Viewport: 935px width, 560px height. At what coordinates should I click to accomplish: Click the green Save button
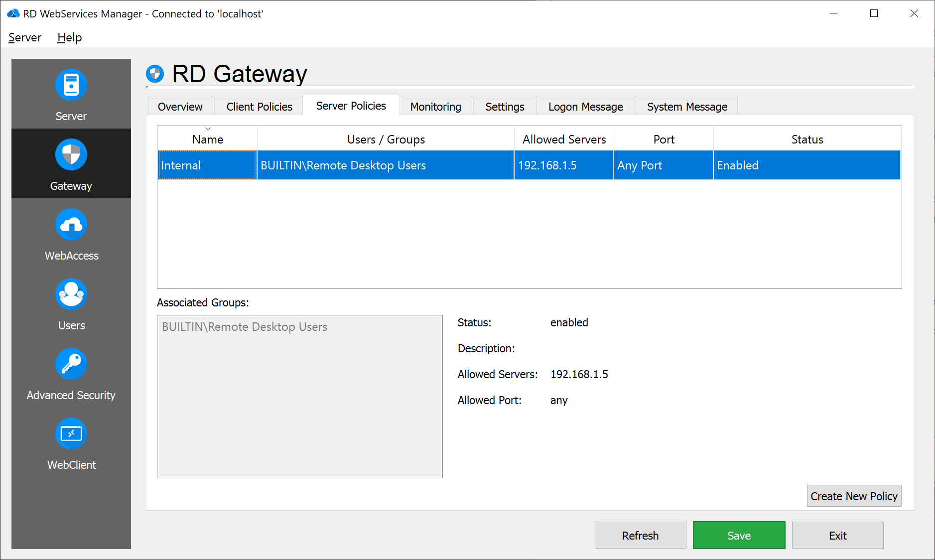tap(739, 536)
